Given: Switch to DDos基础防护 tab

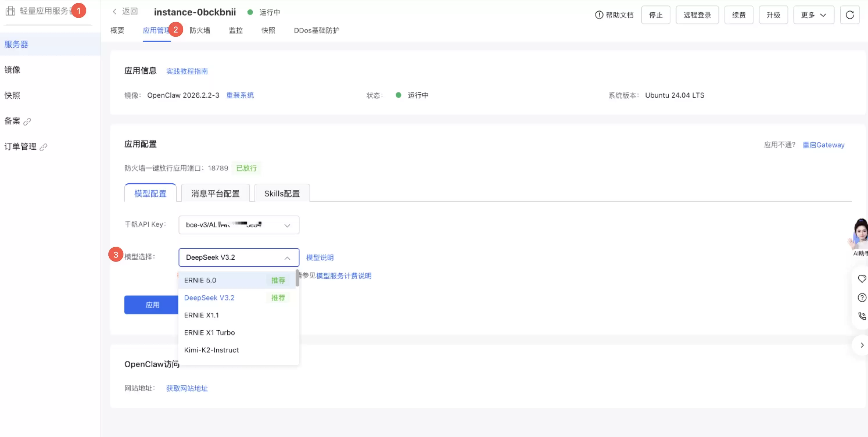Looking at the screenshot, I should [317, 30].
